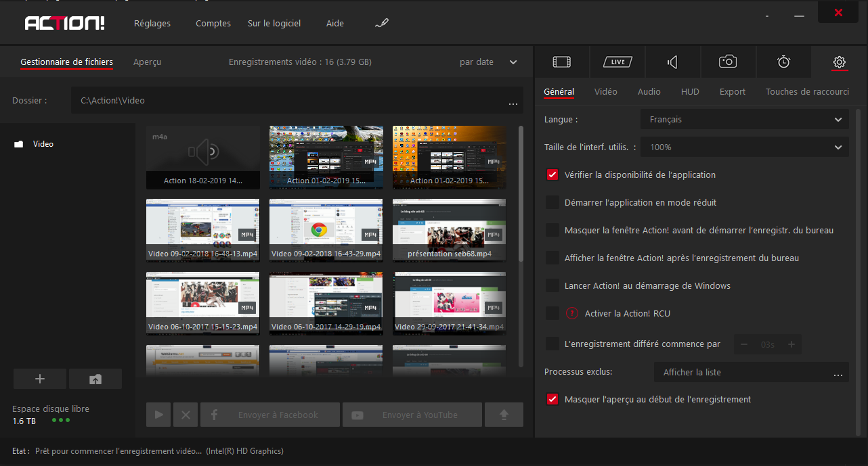Click the drawing pen icon in top menu
868x466 pixels.
click(382, 23)
